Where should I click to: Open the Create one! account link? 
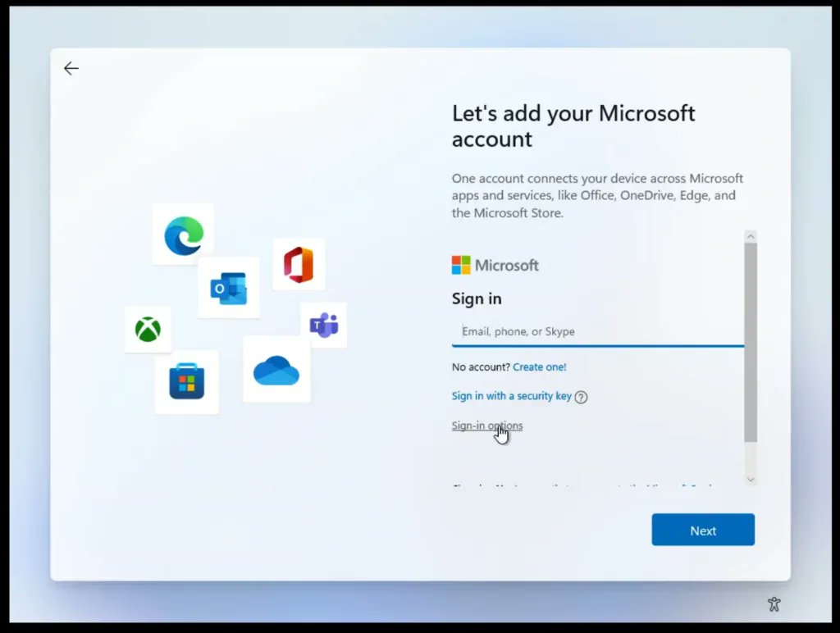(x=539, y=367)
